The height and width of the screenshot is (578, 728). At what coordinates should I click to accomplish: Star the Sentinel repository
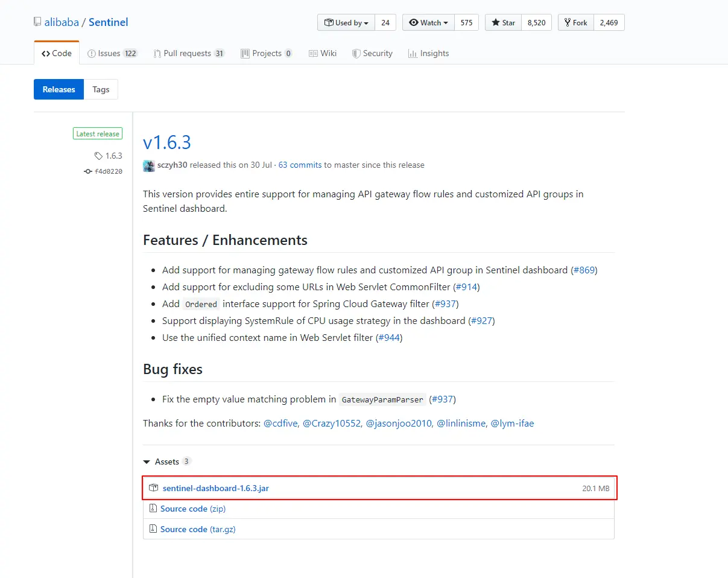tap(503, 23)
